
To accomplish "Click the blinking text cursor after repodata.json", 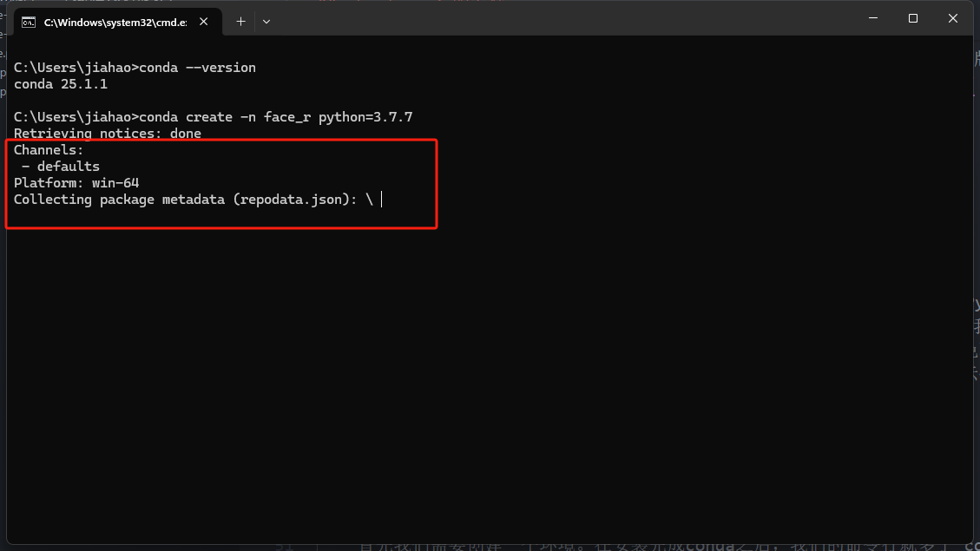I will [381, 200].
